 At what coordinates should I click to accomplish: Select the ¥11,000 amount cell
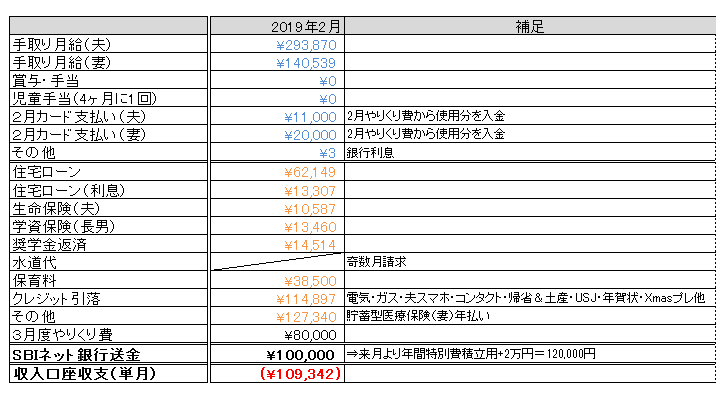[277, 116]
